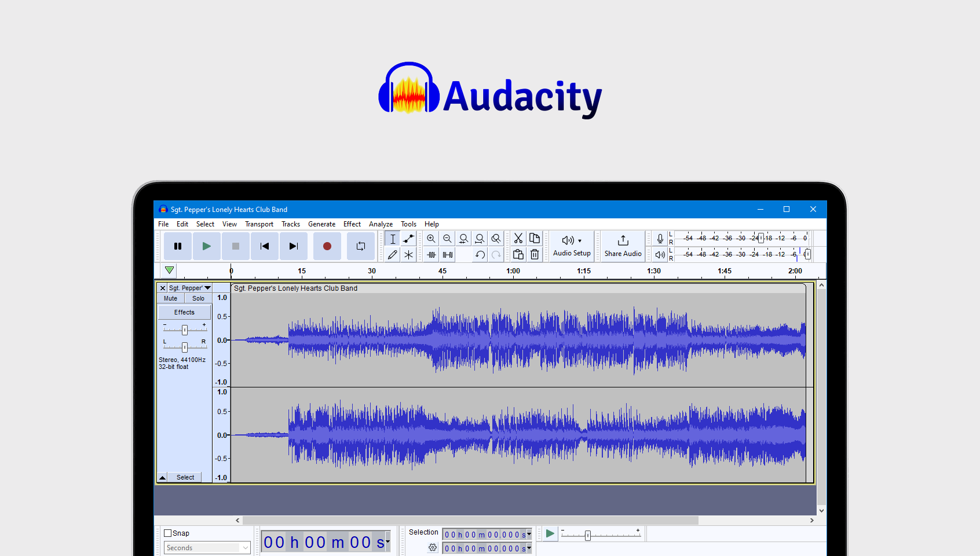The height and width of the screenshot is (556, 980).
Task: Open the Seconds snap dropdown
Action: pos(207,547)
